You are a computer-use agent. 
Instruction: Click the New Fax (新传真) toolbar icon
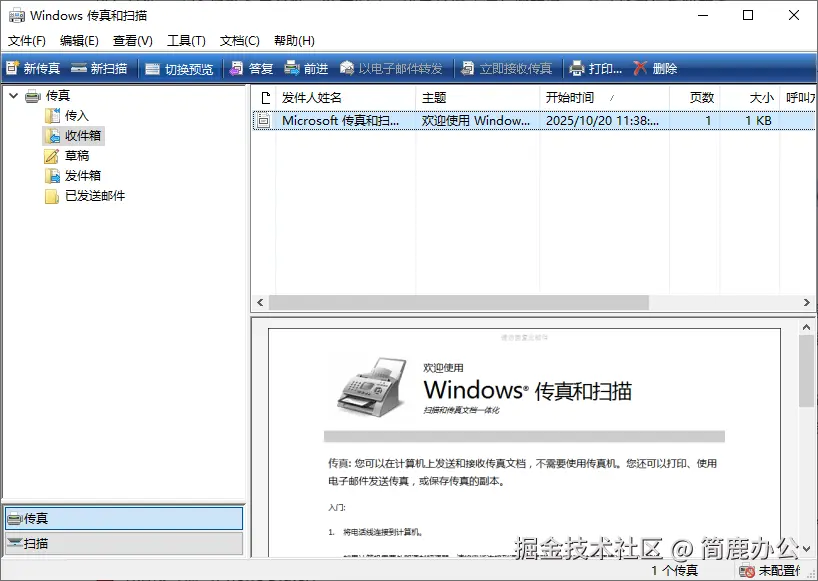coord(13,68)
